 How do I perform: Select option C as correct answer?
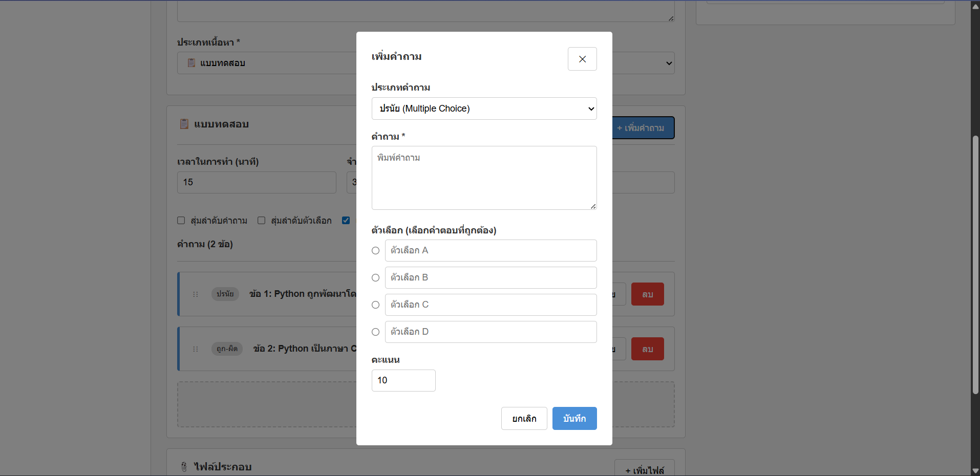pyautogui.click(x=375, y=305)
